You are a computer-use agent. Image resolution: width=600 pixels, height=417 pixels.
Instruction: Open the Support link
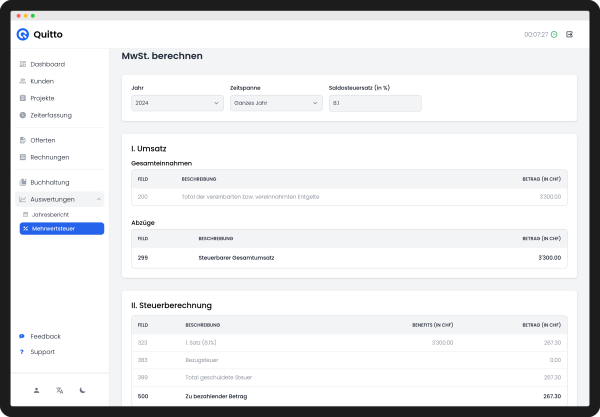(42, 352)
